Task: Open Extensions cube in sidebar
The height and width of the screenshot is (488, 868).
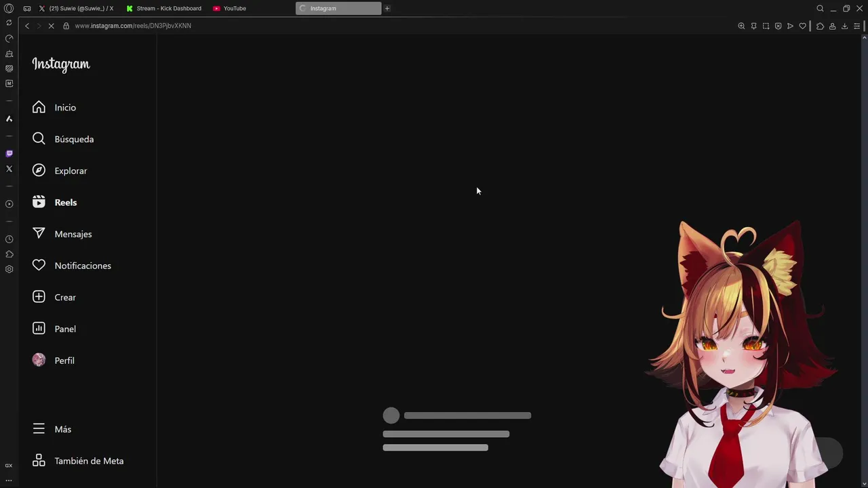Action: click(9, 254)
